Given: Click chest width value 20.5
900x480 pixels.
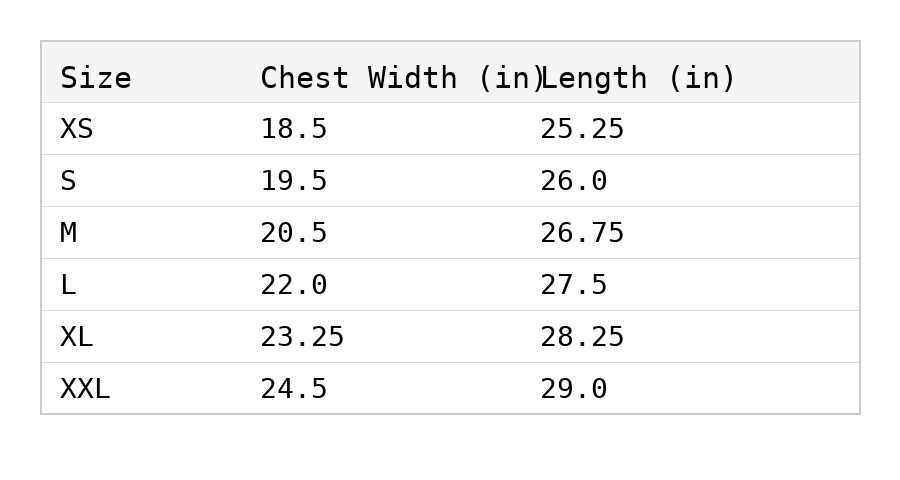Looking at the screenshot, I should point(294,234).
